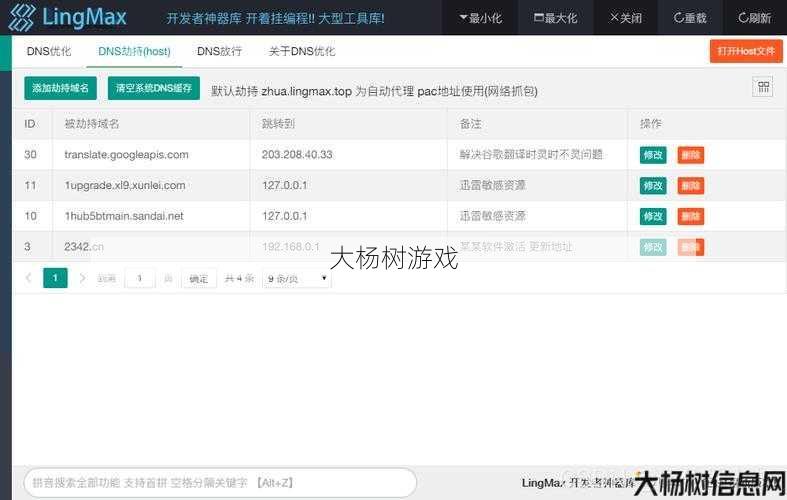Open the DNS放行 tab

tap(219, 51)
